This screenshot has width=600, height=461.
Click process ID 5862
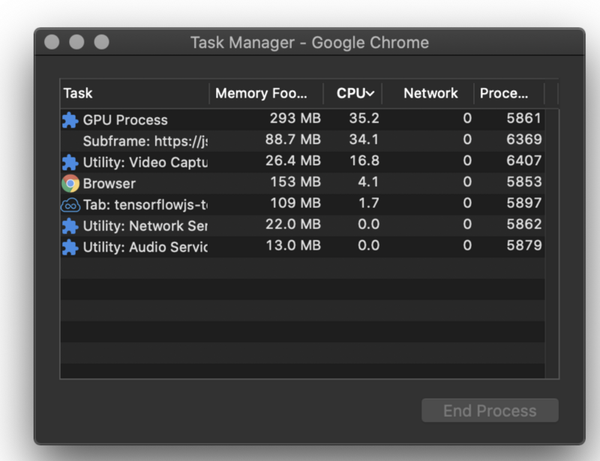[524, 224]
